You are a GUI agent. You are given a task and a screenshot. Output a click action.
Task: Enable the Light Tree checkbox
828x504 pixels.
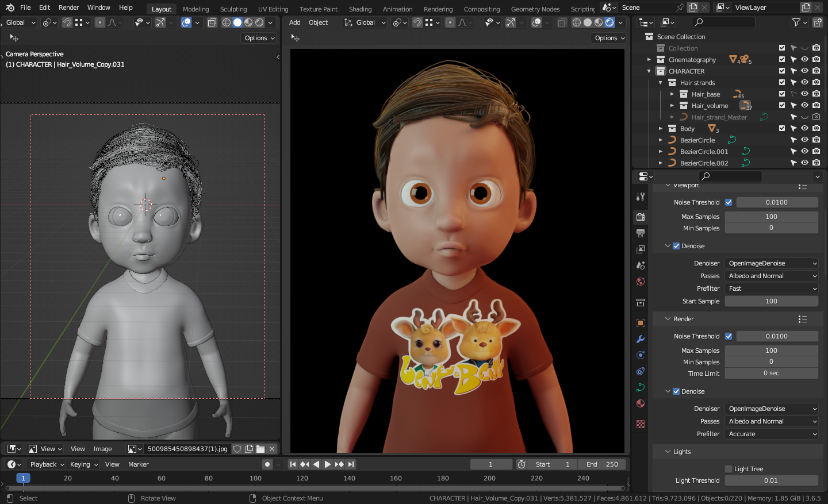729,469
